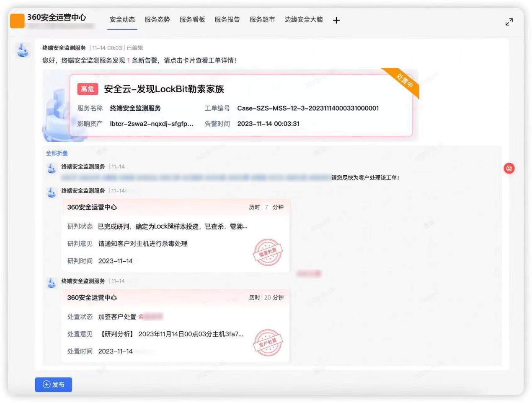Viewport: 532px width, 403px height.
Task: Click the avatar beside the 请您尽快为客户处理该工单 message
Action: tap(52, 169)
